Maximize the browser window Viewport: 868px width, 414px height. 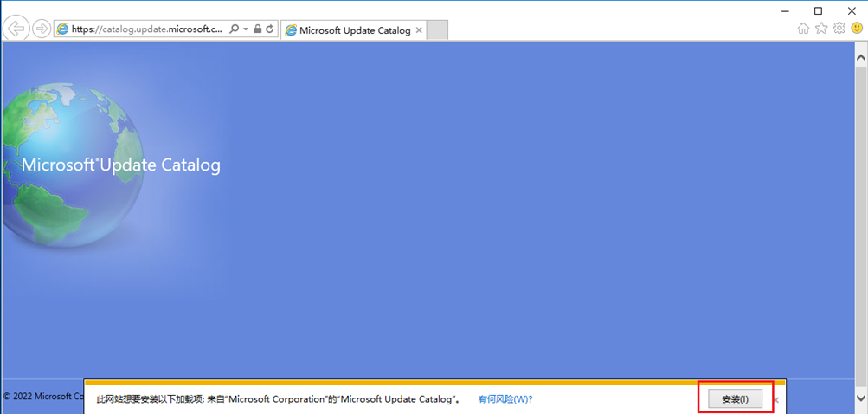pyautogui.click(x=818, y=10)
